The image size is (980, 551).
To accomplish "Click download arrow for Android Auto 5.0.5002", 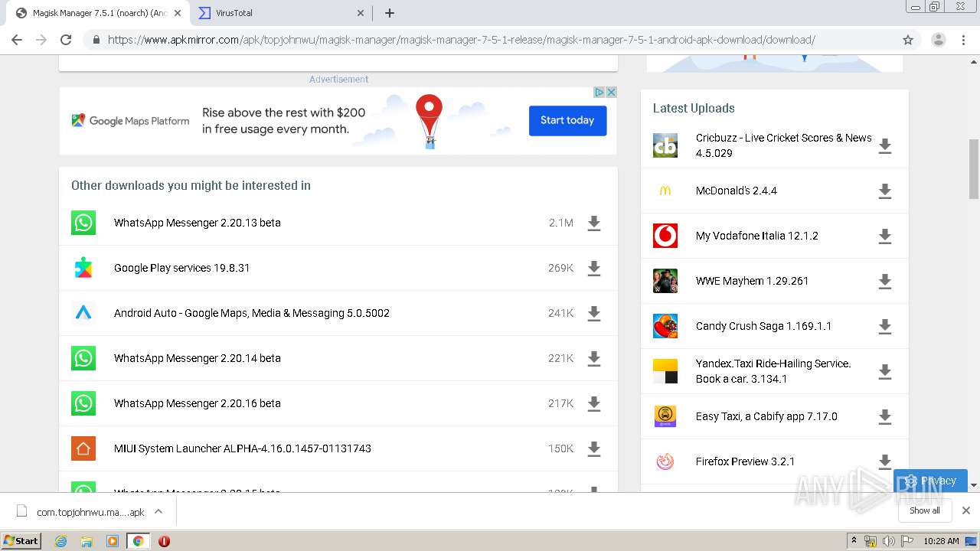I will [593, 314].
